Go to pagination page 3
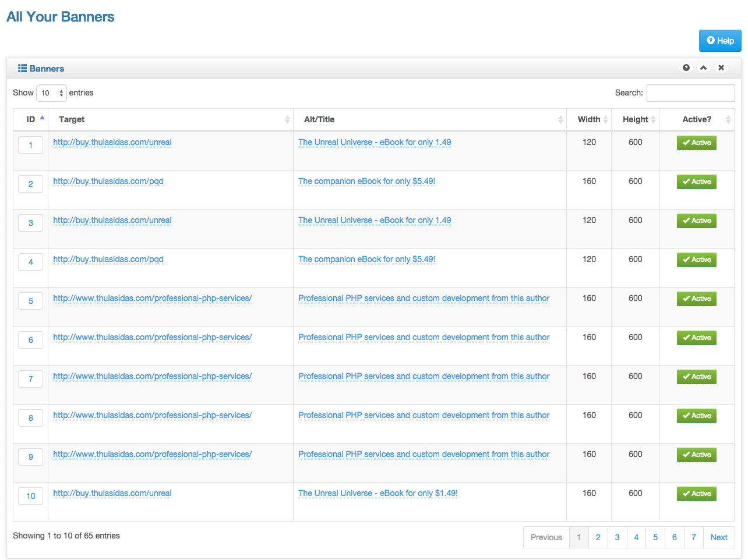The image size is (748, 560). pos(617,537)
